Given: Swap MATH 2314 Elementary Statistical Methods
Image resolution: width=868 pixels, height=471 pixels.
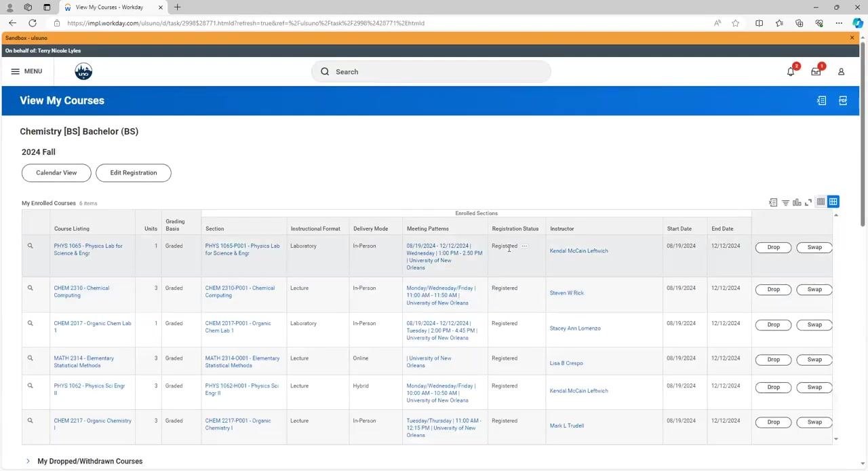Looking at the screenshot, I should pos(814,360).
